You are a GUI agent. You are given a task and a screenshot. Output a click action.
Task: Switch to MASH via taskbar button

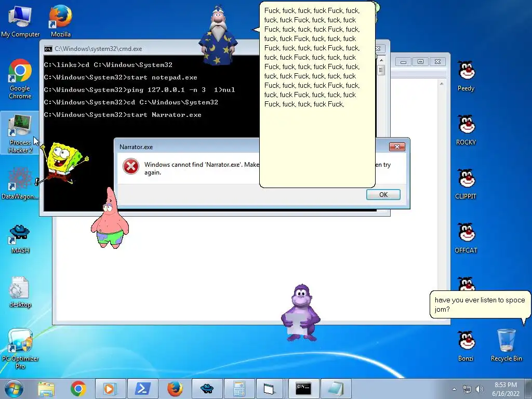point(207,389)
